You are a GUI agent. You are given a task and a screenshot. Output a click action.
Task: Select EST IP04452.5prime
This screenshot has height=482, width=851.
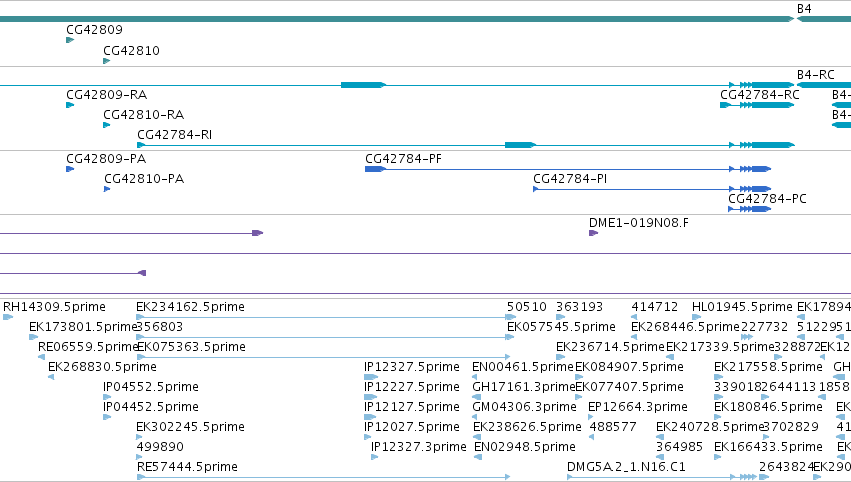click(x=151, y=408)
